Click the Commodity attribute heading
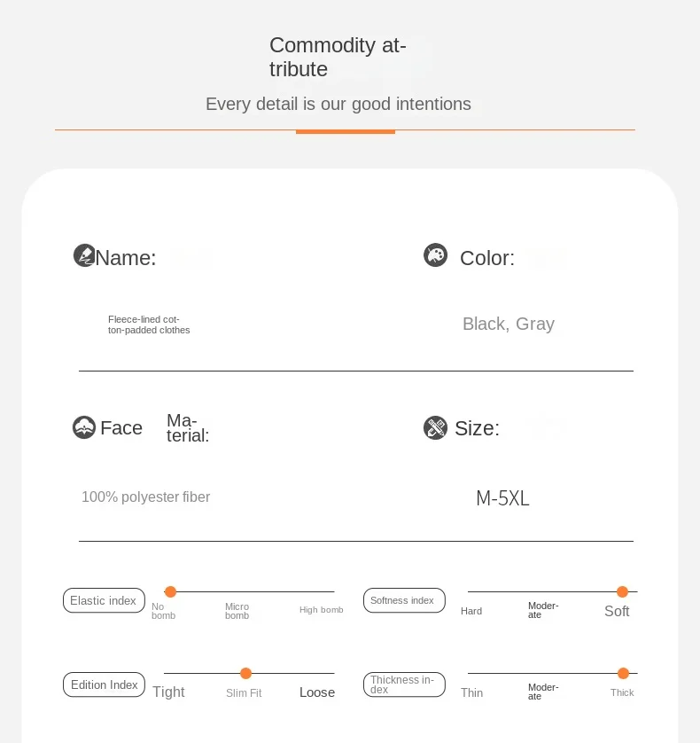This screenshot has height=743, width=700. [x=338, y=57]
